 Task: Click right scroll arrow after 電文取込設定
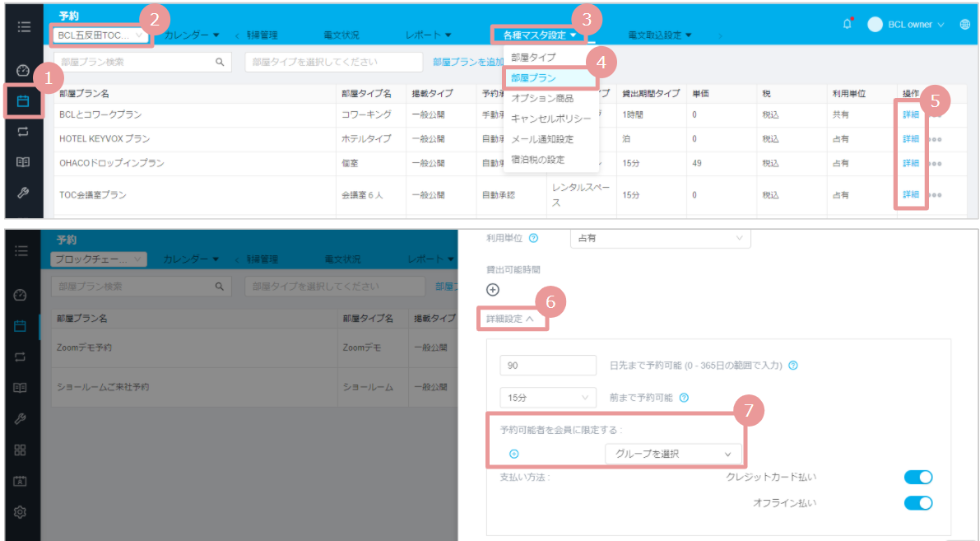pos(720,35)
